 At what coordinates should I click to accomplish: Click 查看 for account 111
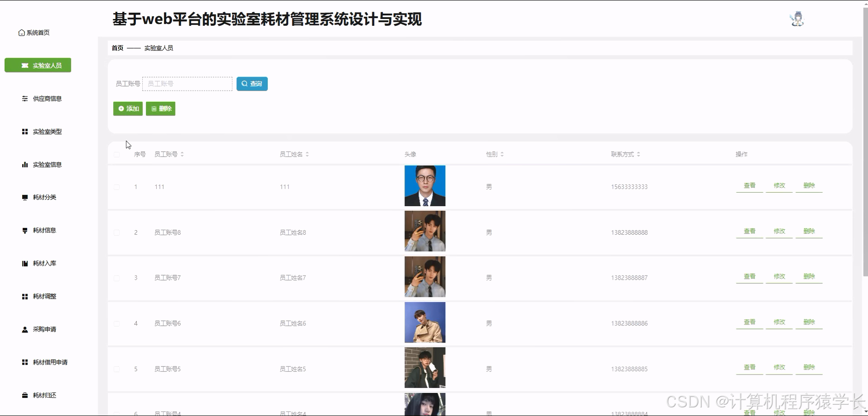(749, 186)
